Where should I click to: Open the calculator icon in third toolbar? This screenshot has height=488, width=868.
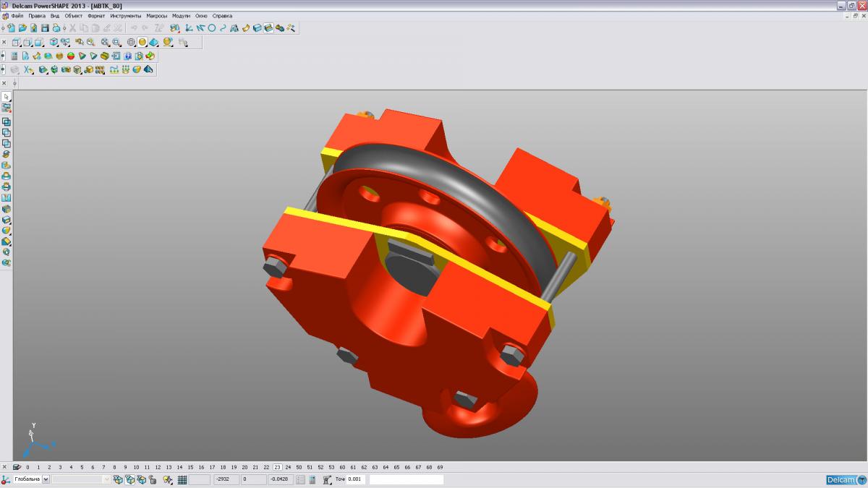point(14,56)
